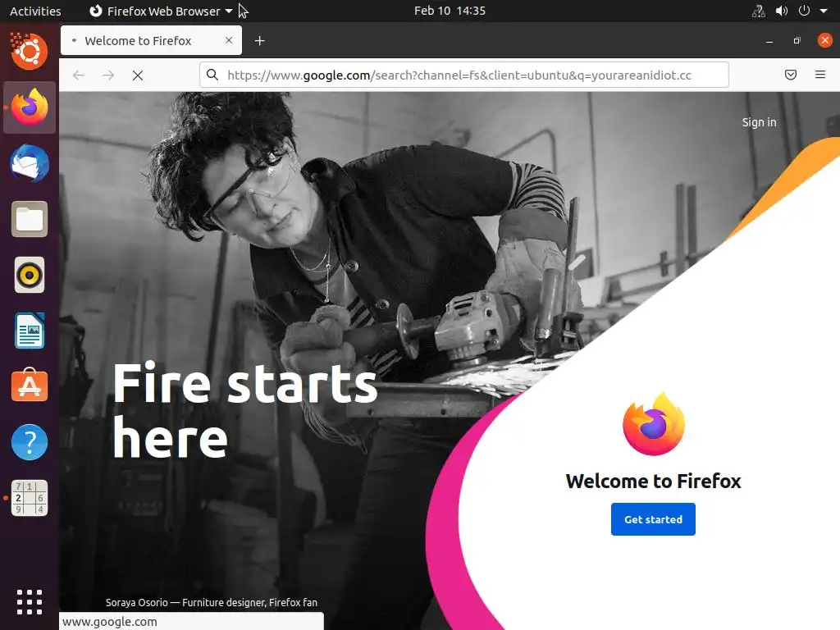The width and height of the screenshot is (840, 630).
Task: Click the Sign in link
Action: pos(759,122)
